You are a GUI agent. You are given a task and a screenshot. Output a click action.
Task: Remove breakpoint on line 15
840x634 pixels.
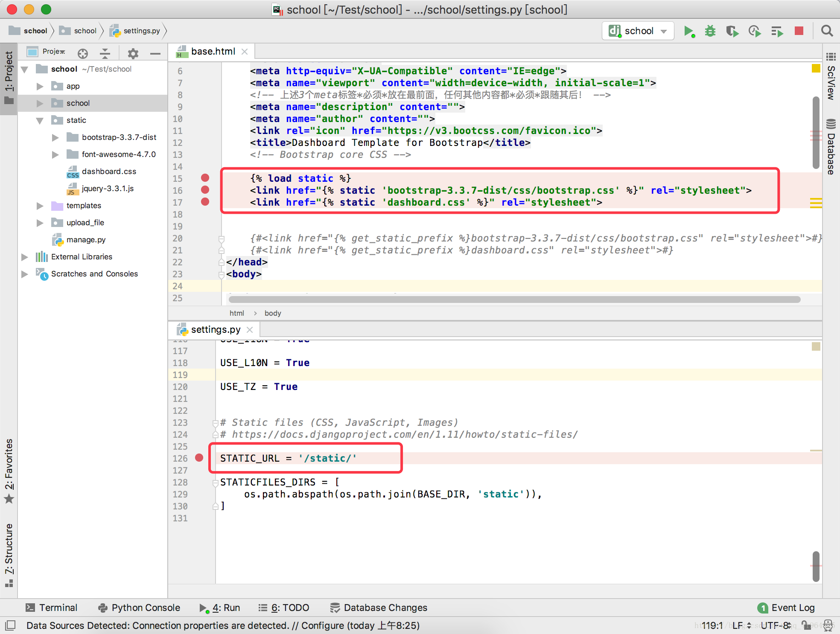(x=205, y=178)
